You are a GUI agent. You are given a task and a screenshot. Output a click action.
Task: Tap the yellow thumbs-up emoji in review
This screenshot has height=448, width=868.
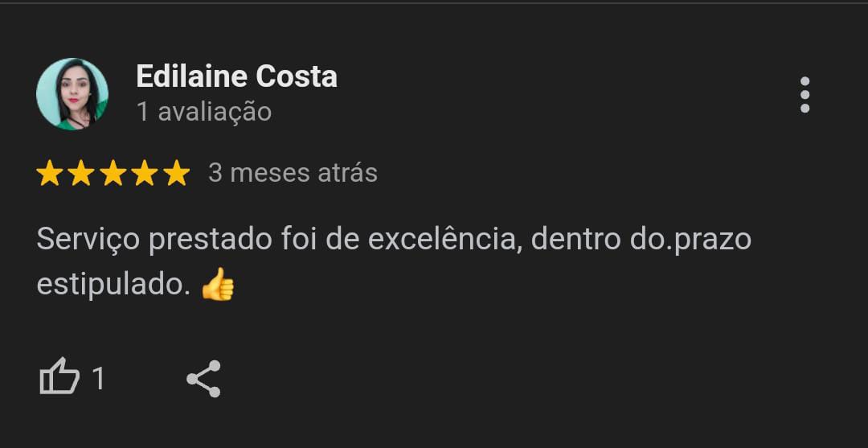click(x=218, y=284)
